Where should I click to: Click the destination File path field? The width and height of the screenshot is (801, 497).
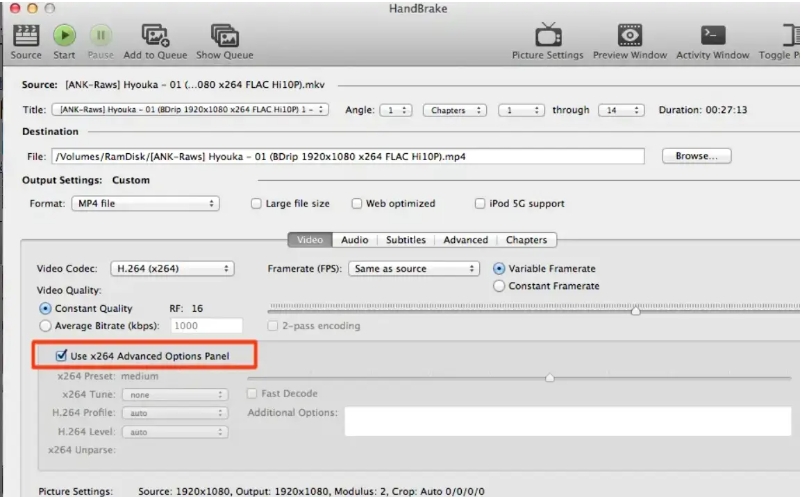(348, 156)
